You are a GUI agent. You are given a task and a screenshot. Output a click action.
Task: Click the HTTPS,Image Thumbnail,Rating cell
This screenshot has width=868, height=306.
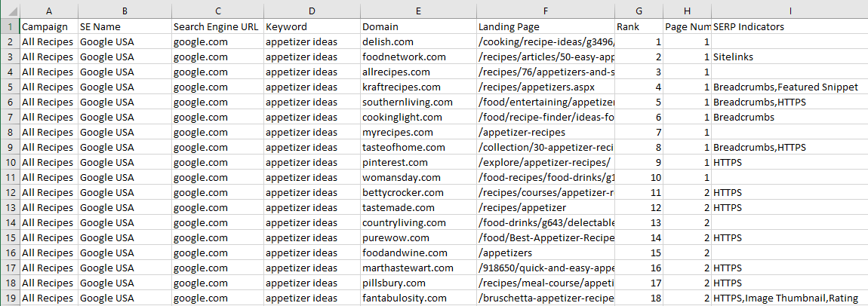tap(790, 298)
